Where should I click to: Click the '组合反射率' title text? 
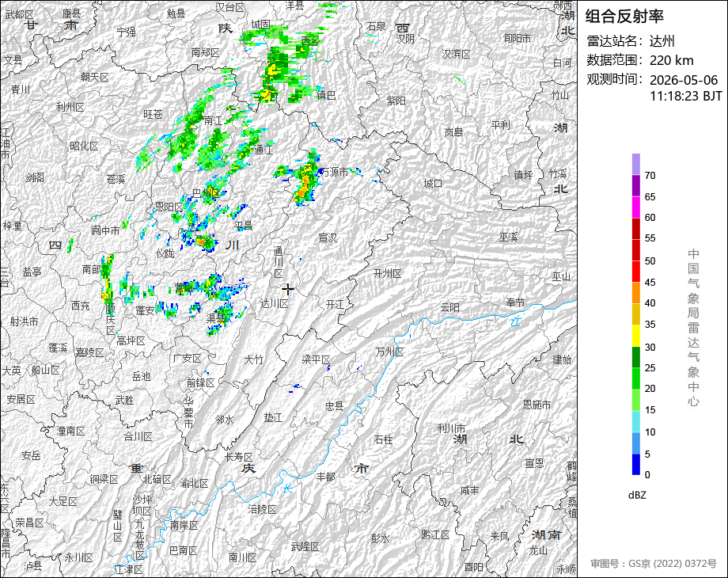point(624,17)
